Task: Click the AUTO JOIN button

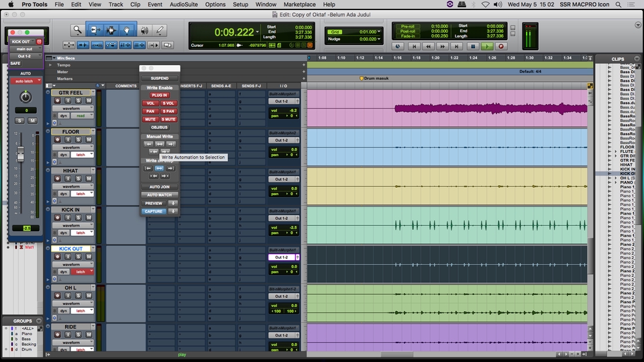Action: [160, 187]
